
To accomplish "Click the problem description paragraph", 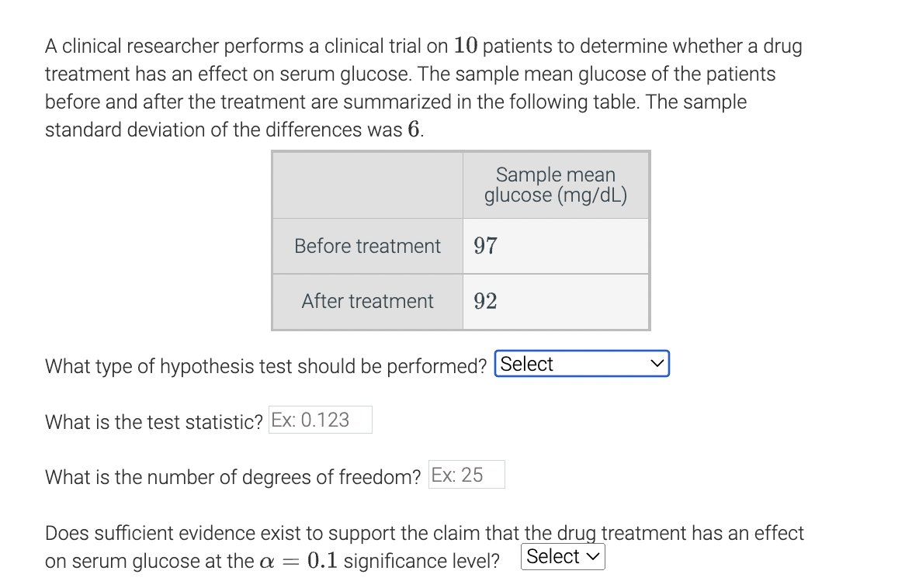I will [423, 87].
